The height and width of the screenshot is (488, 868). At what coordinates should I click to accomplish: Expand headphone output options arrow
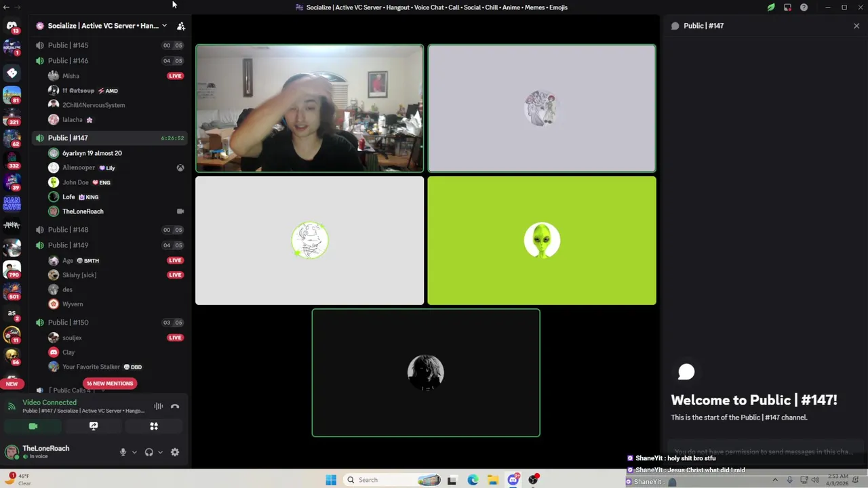tap(160, 452)
